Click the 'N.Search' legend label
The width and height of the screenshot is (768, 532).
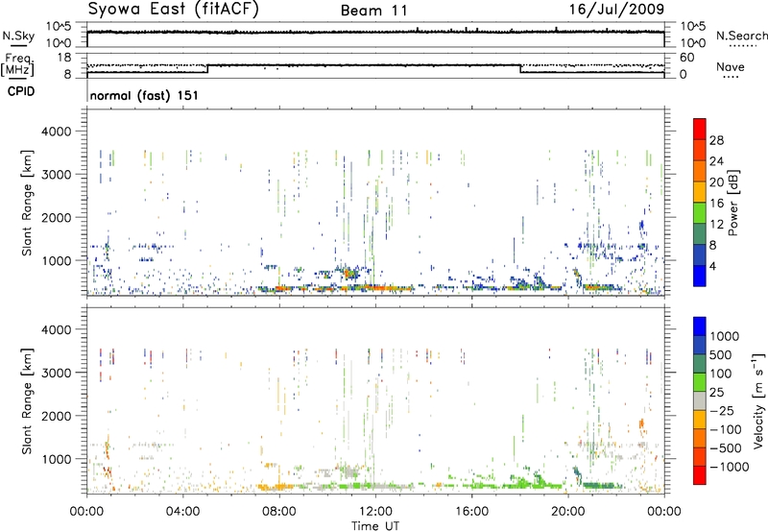tap(742, 36)
